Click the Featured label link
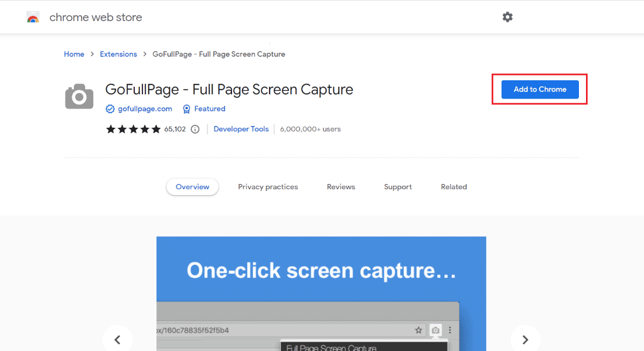Image resolution: width=644 pixels, height=351 pixels. pyautogui.click(x=210, y=109)
